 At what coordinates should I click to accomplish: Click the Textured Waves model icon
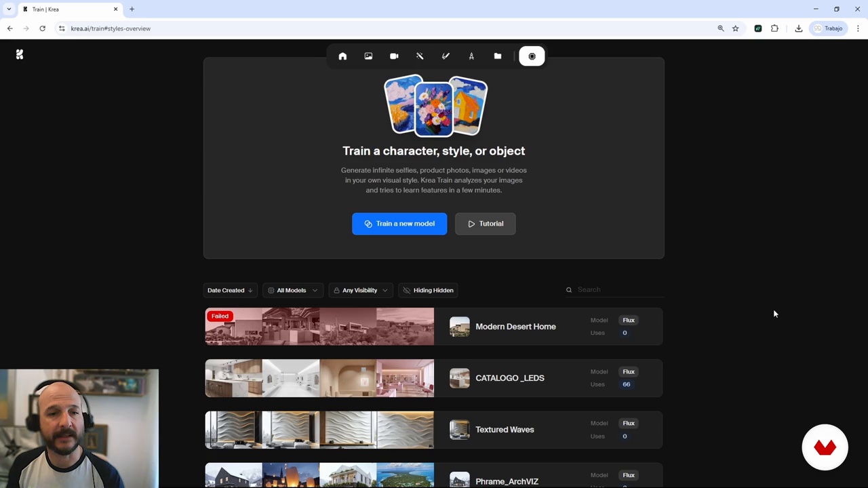tap(459, 430)
